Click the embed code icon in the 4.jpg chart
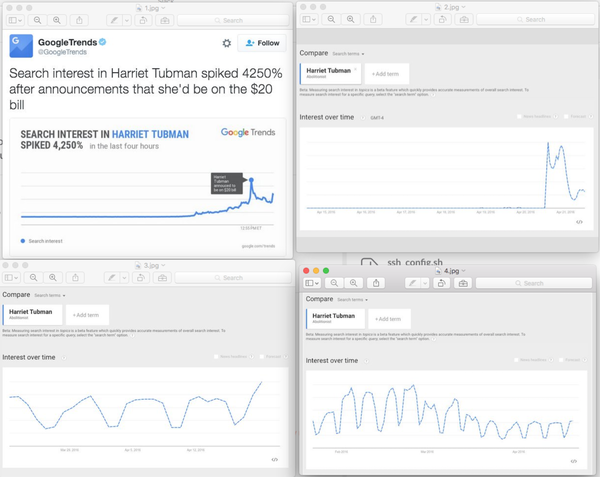600x477 pixels. point(574,461)
